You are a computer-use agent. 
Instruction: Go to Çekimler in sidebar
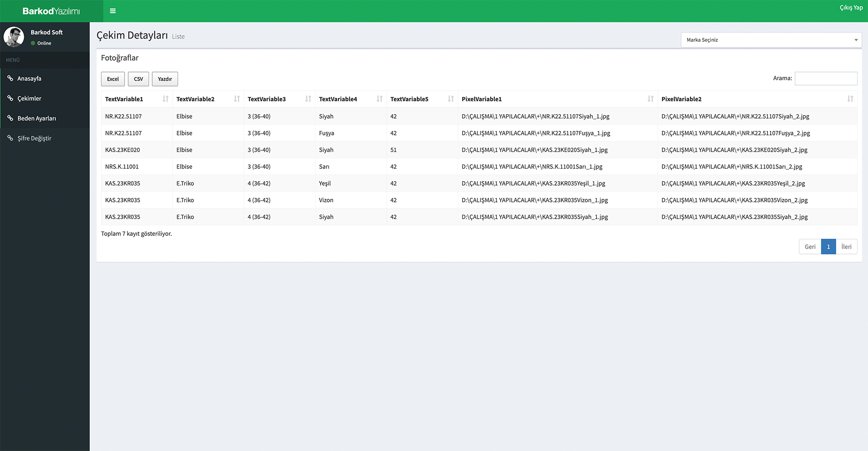pyautogui.click(x=29, y=98)
